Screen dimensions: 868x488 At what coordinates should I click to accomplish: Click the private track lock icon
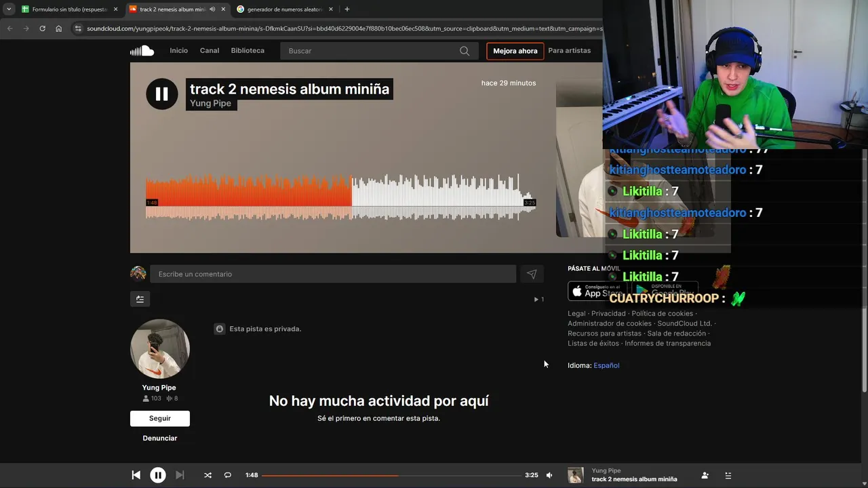click(220, 329)
